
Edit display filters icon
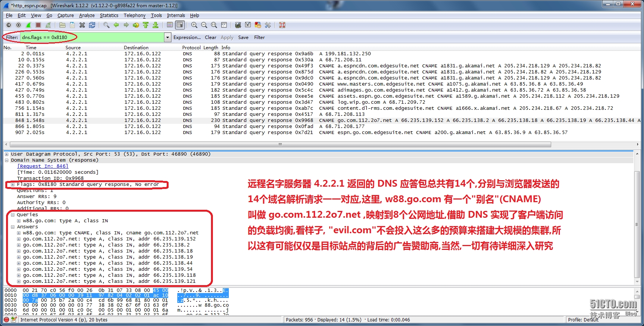pyautogui.click(x=248, y=25)
